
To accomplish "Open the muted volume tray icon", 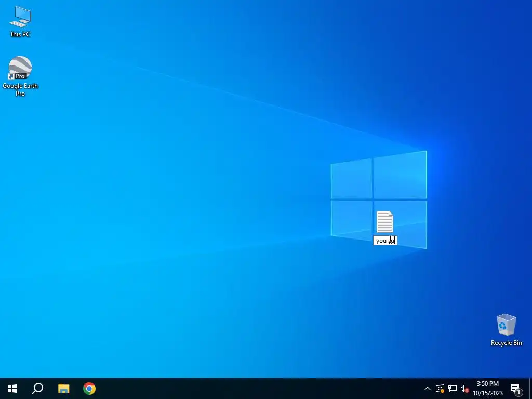I will click(464, 389).
